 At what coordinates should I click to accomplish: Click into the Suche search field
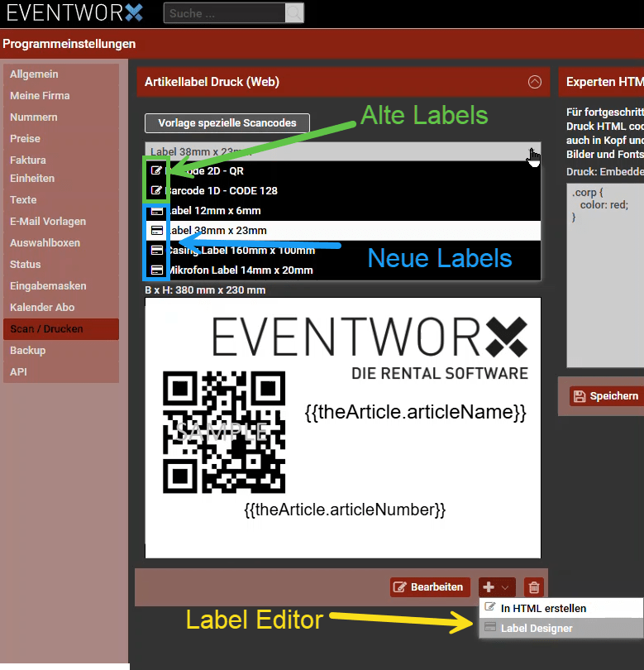pos(223,13)
